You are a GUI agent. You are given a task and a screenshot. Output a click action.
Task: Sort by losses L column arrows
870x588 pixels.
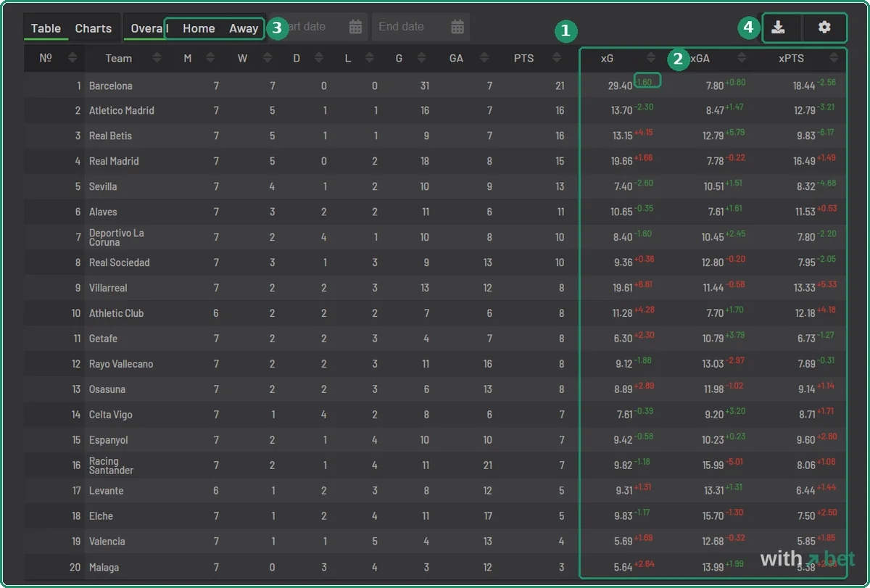pos(369,58)
